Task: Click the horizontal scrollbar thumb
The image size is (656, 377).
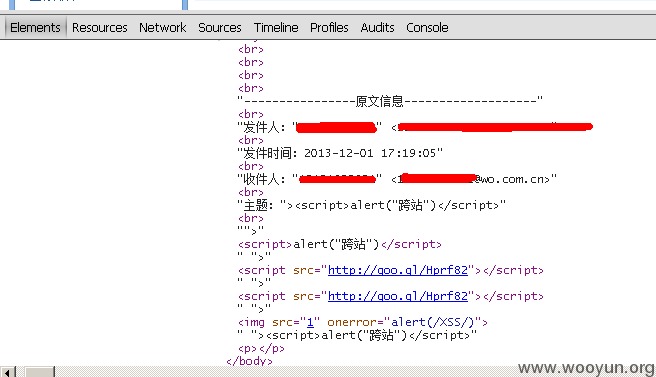Action: click(39, 372)
